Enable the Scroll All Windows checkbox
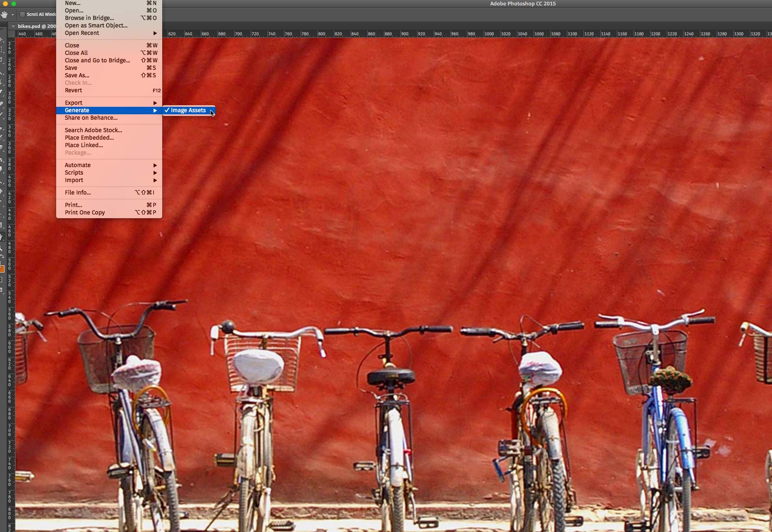The height and width of the screenshot is (532, 772). [x=22, y=15]
